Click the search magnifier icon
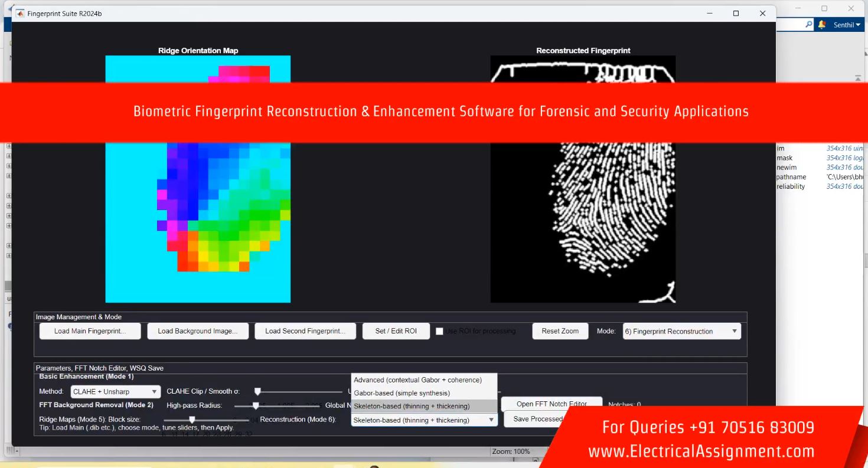868x468 pixels. click(809, 25)
